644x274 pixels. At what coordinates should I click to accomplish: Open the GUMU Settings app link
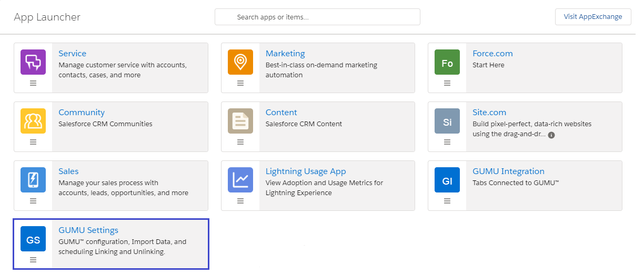tap(88, 230)
